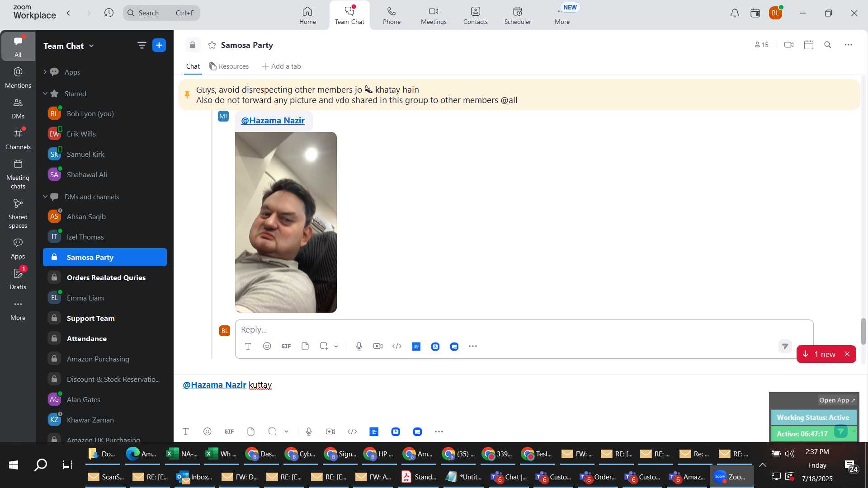Image resolution: width=868 pixels, height=488 pixels.
Task: Open Meeting chats in sidebar
Action: pyautogui.click(x=18, y=174)
